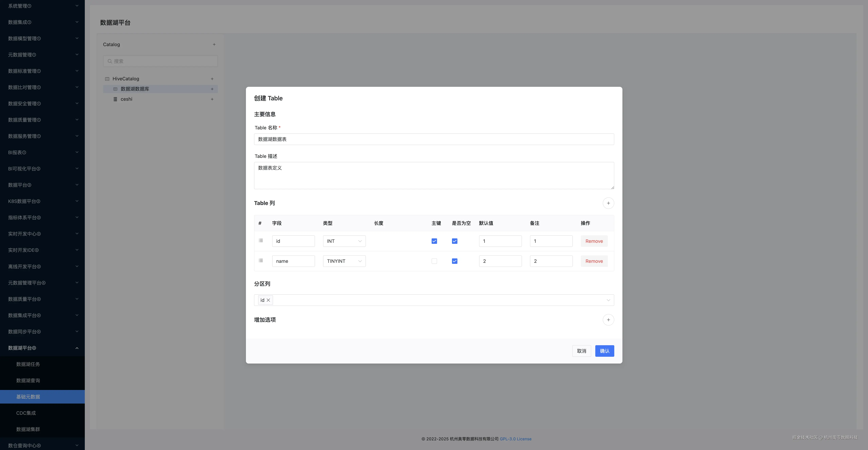
Task: Add an option with the 增加选项 plus button
Action: (x=608, y=320)
